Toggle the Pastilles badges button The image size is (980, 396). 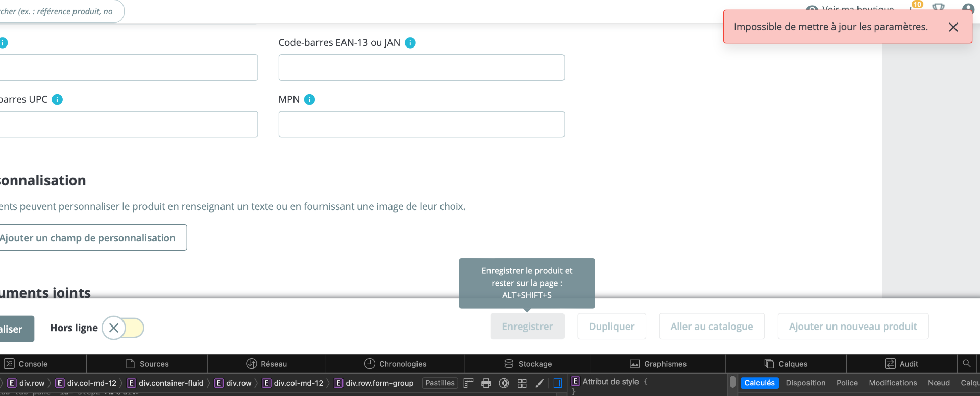(x=440, y=383)
